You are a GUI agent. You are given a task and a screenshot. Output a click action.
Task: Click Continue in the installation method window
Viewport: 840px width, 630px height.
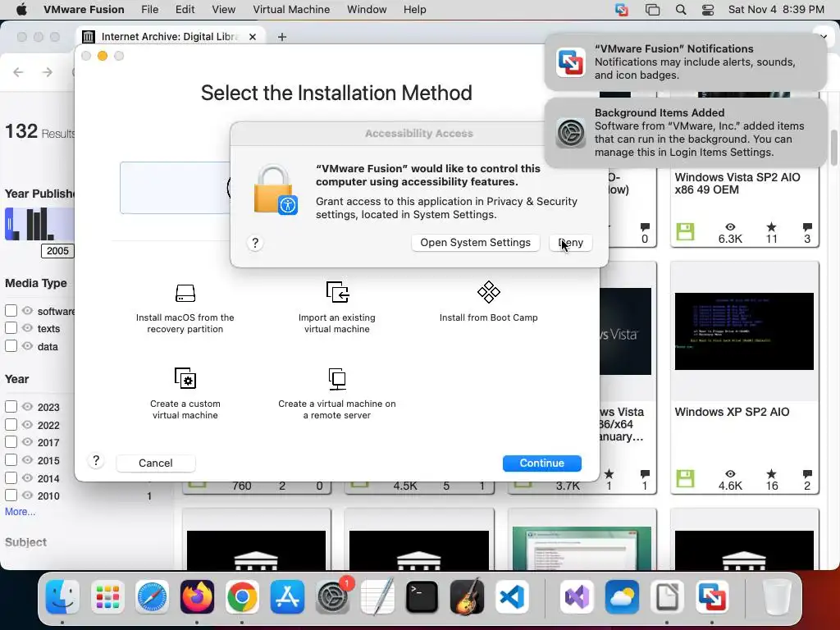(x=541, y=463)
